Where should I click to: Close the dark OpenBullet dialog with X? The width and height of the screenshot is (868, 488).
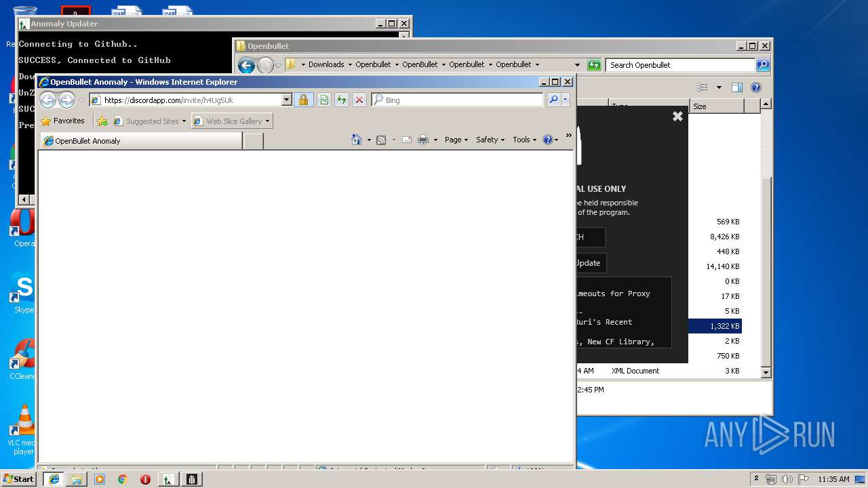[x=677, y=116]
